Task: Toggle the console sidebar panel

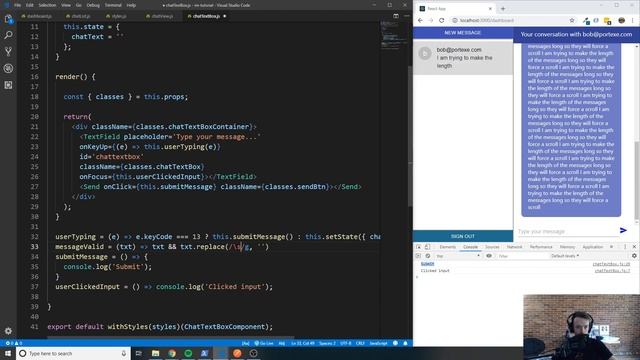Action: 418,256
